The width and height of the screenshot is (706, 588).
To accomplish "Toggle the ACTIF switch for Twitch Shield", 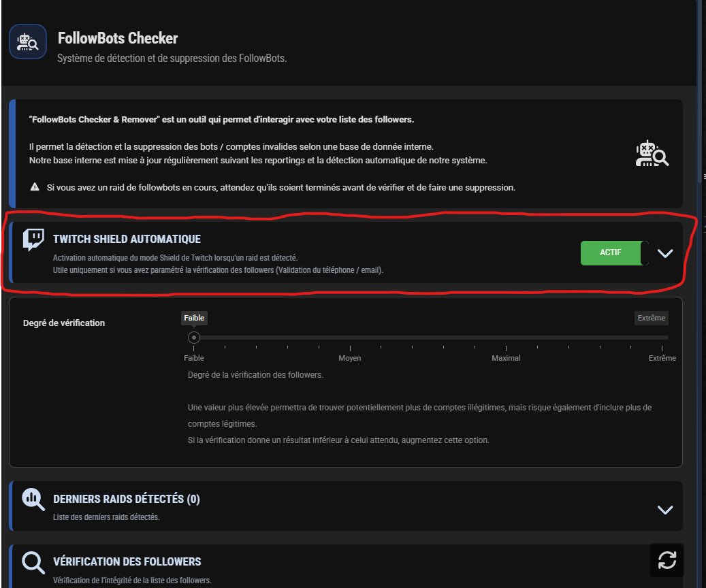I will click(615, 252).
